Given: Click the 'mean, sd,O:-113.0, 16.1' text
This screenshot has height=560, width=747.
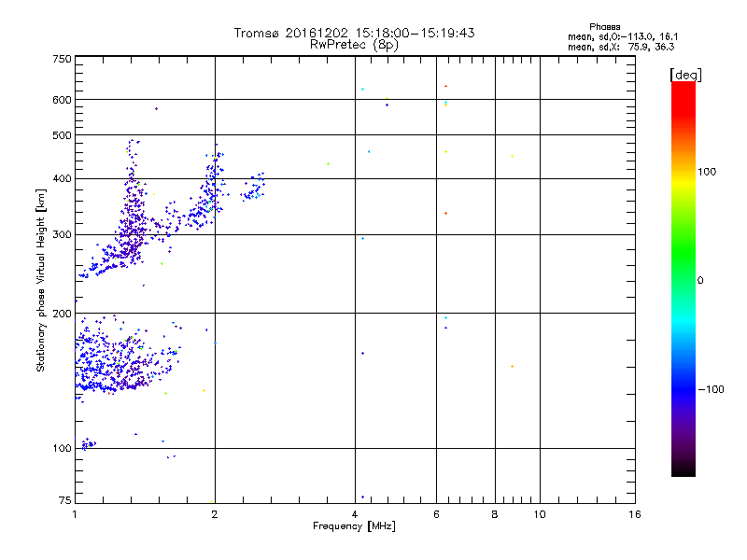Looking at the screenshot, I should tap(623, 36).
